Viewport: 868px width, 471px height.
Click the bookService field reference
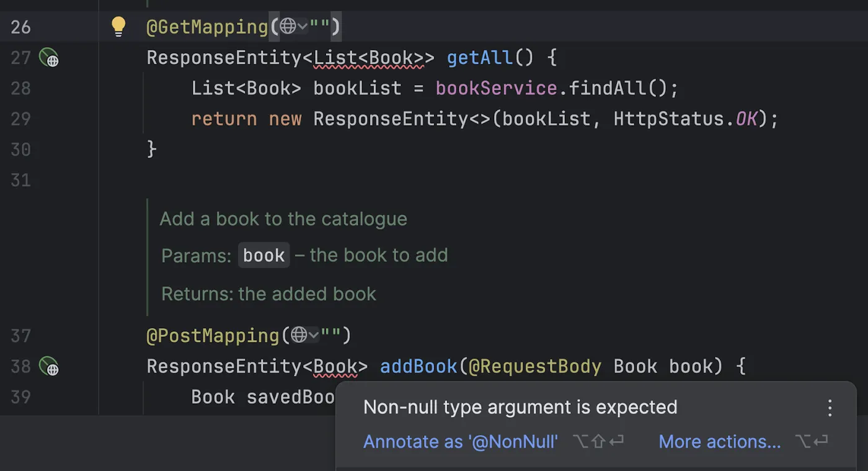496,88
